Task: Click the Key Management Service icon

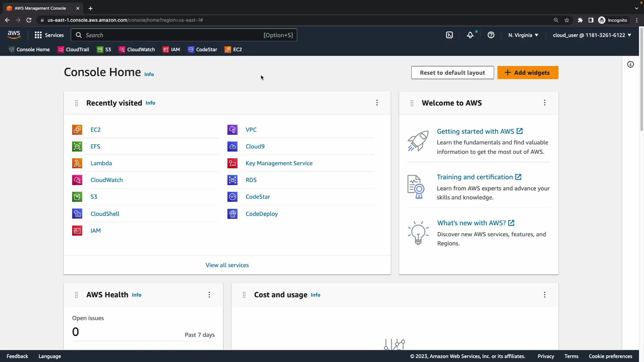Action: (x=232, y=163)
